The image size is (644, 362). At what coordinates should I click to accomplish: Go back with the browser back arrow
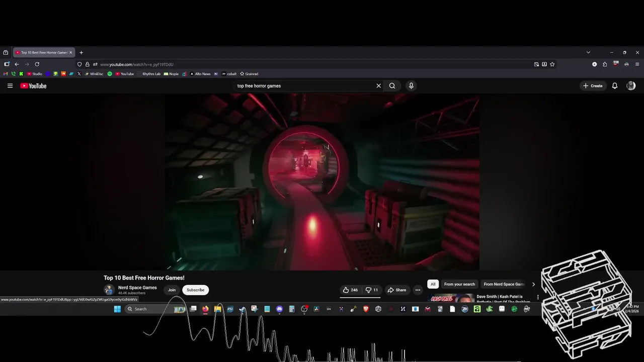[x=17, y=64]
